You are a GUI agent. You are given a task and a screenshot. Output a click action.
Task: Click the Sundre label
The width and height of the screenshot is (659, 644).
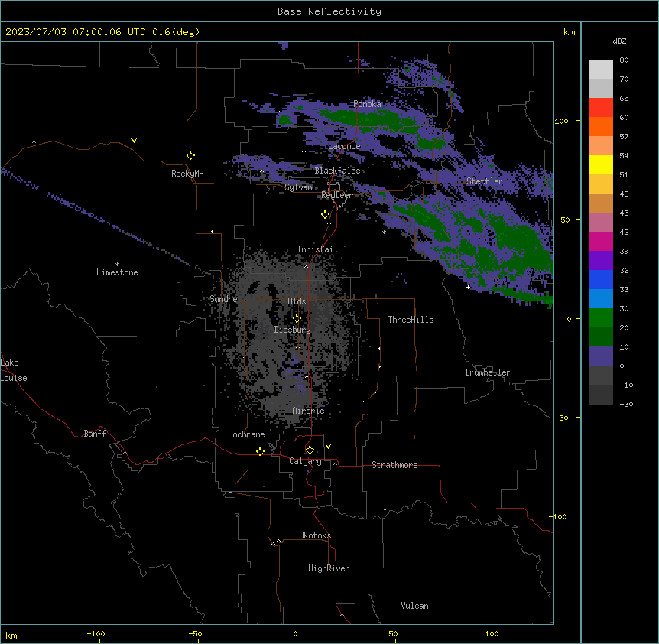click(223, 299)
